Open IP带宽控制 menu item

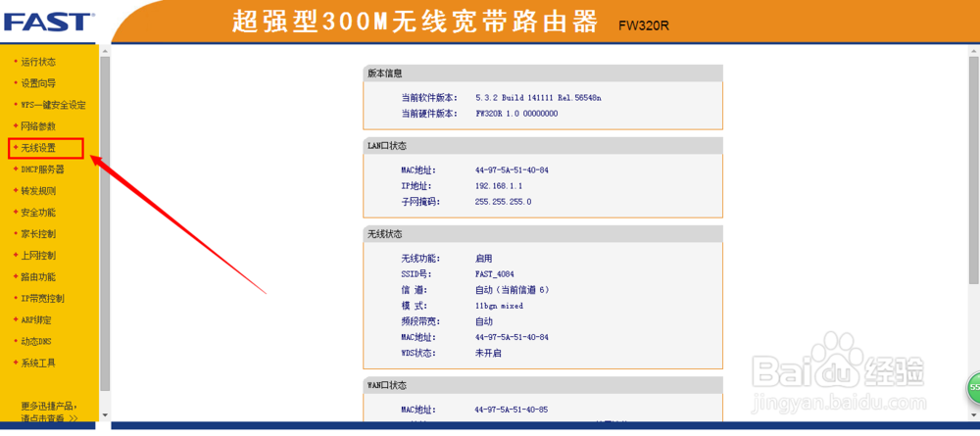point(42,298)
